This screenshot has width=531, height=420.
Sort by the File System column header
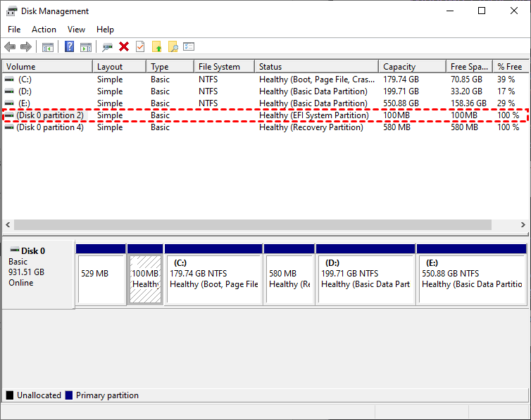[x=219, y=67]
